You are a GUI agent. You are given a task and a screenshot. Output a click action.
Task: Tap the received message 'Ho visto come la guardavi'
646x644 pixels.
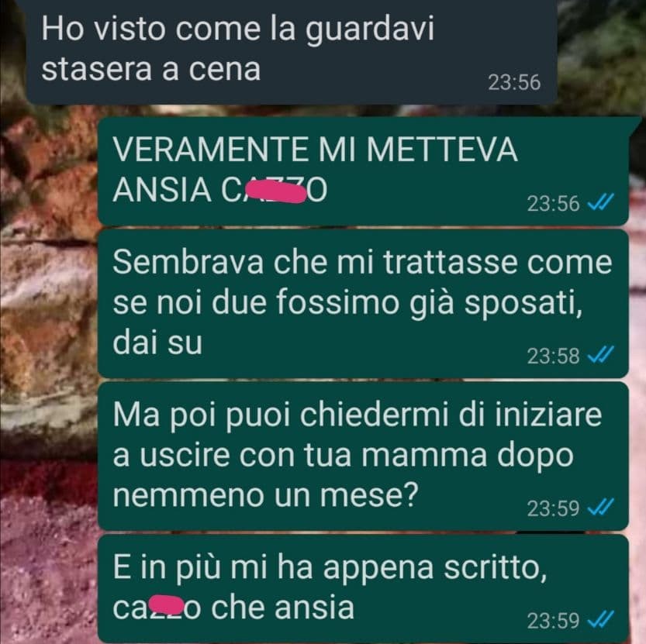[292, 50]
